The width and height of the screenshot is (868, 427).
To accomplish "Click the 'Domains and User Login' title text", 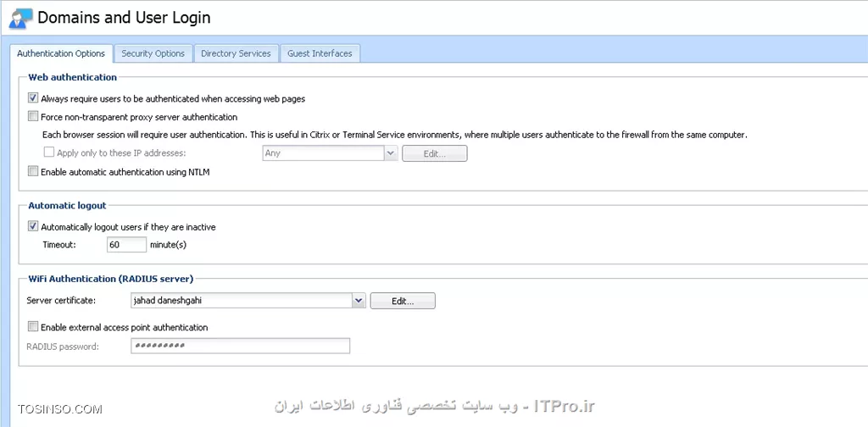I will coord(124,18).
